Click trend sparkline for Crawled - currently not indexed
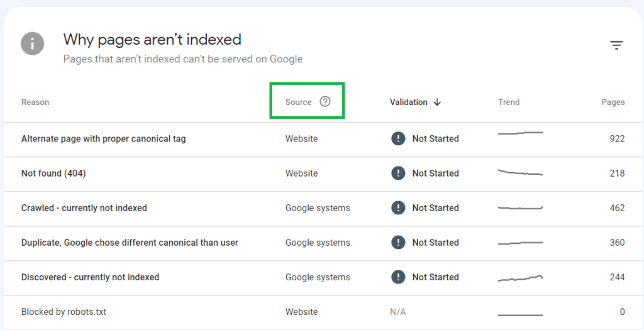Image resolution: width=644 pixels, height=330 pixels. pyautogui.click(x=520, y=208)
